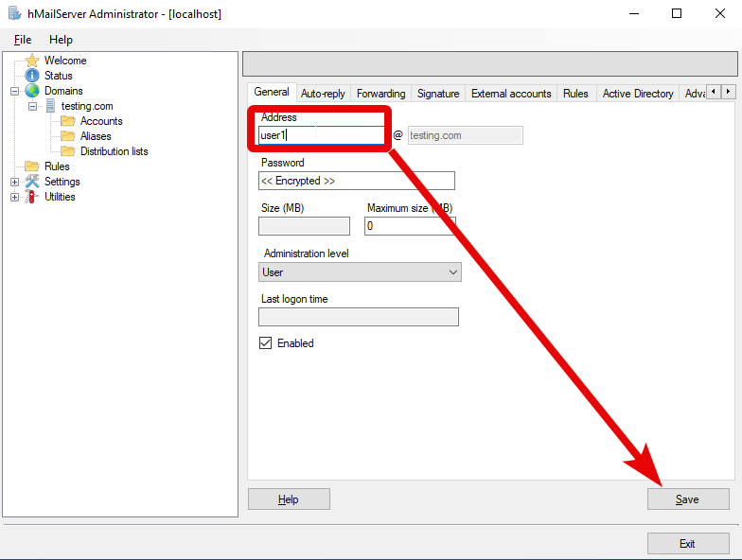Click the Domains globe icon
Screen dimensions: 742x560
click(32, 91)
